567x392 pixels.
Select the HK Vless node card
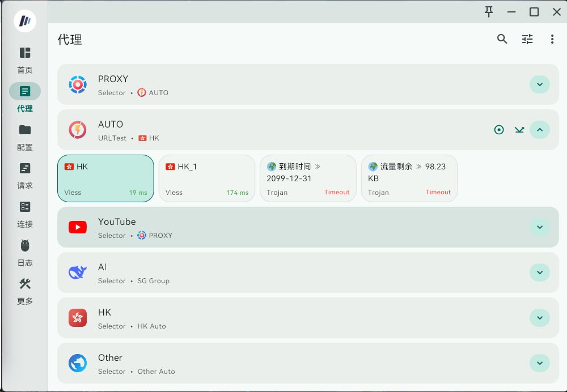[x=105, y=178]
